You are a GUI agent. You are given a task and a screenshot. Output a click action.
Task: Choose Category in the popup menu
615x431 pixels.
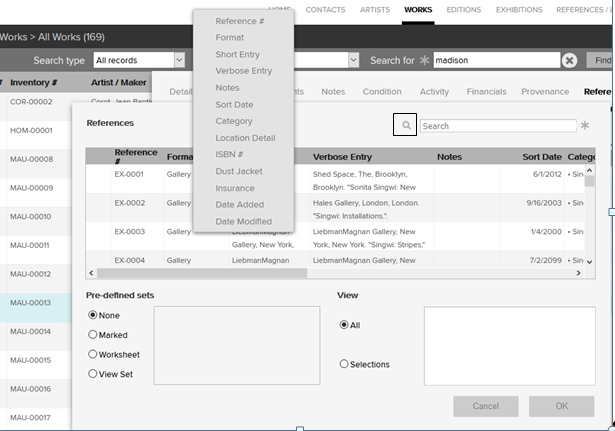tap(234, 121)
